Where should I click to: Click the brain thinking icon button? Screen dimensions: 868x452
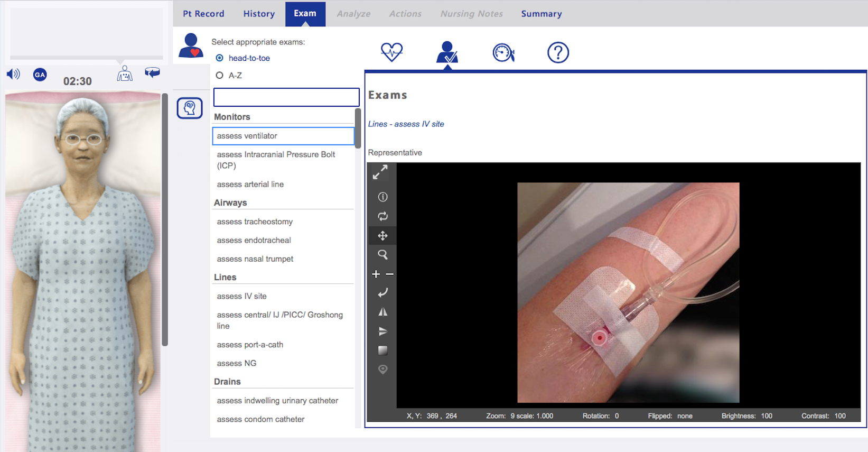[x=190, y=108]
